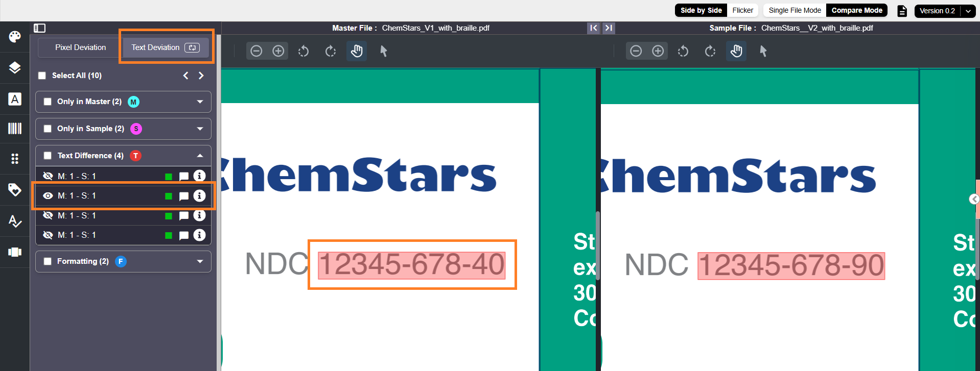This screenshot has height=371, width=980.
Task: Go to next deviation with right chevron
Action: (x=201, y=76)
